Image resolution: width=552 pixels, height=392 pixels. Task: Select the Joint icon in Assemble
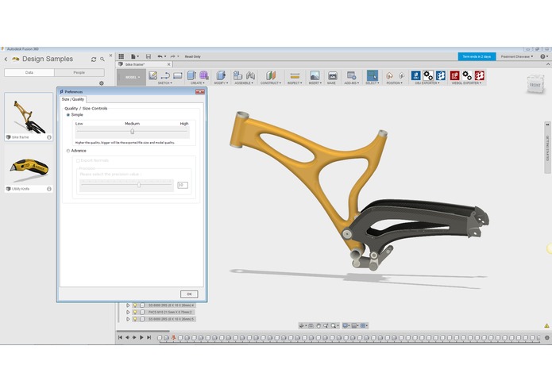tap(250, 75)
